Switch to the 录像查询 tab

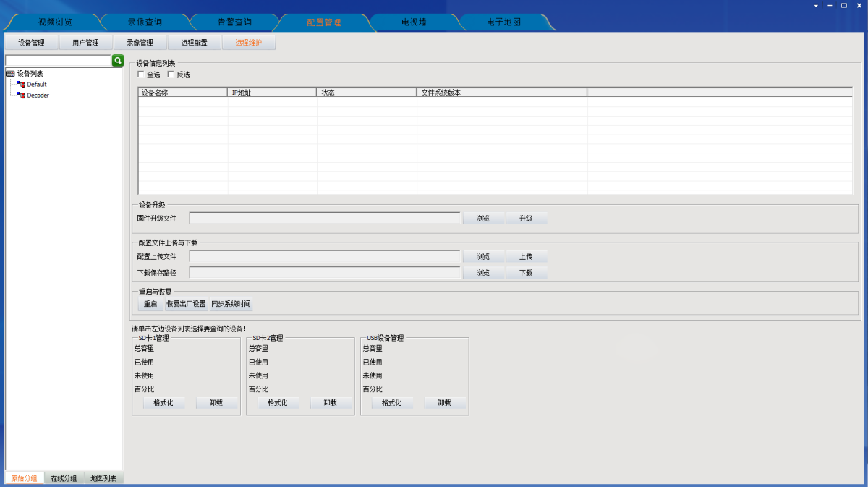(145, 22)
